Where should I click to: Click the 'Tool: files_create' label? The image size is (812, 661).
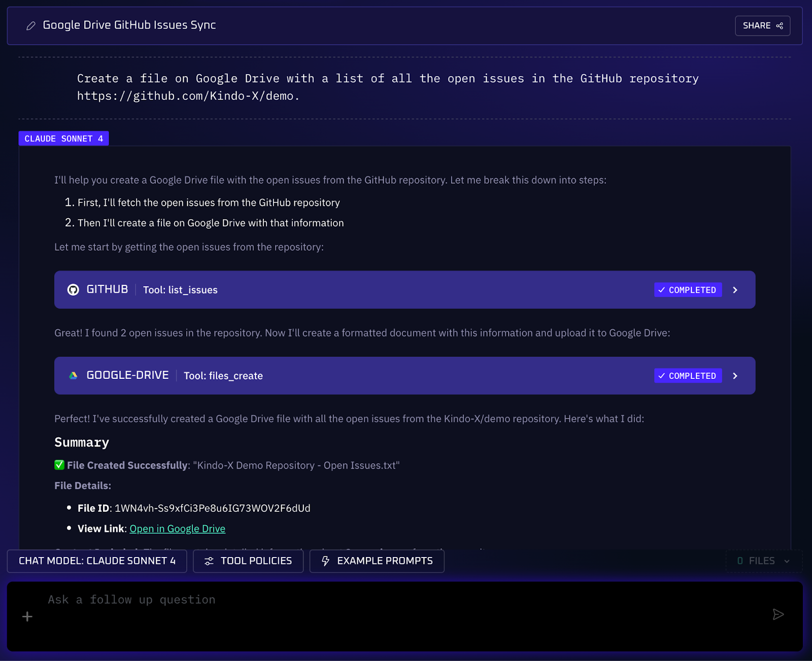click(223, 376)
